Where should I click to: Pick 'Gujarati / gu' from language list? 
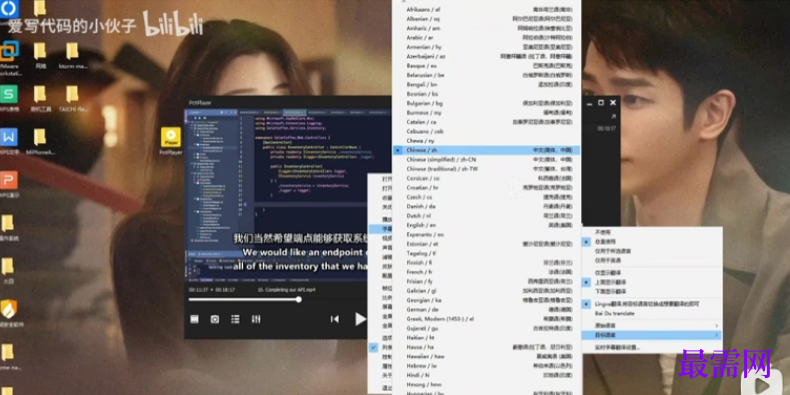tap(487, 328)
